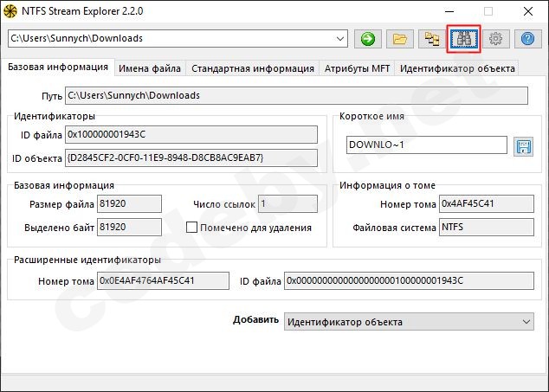Open the 'Стандартная информация' tab
Screen dimensions: 549x392
pyautogui.click(x=252, y=68)
